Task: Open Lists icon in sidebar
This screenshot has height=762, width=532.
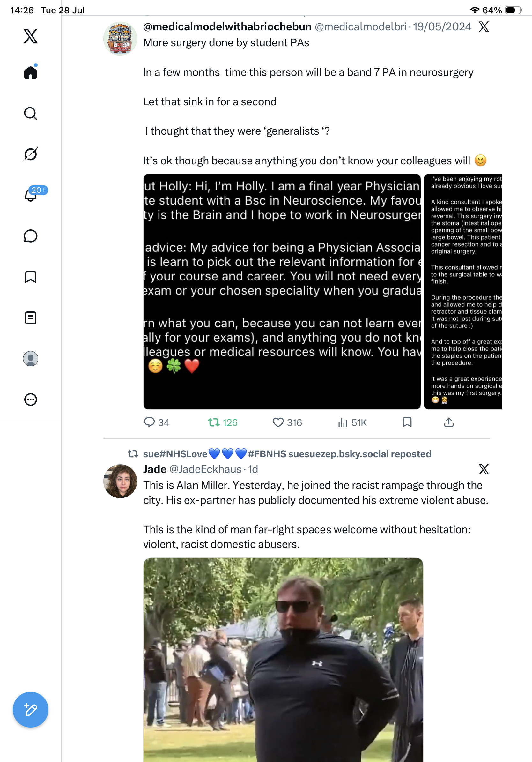Action: [31, 317]
